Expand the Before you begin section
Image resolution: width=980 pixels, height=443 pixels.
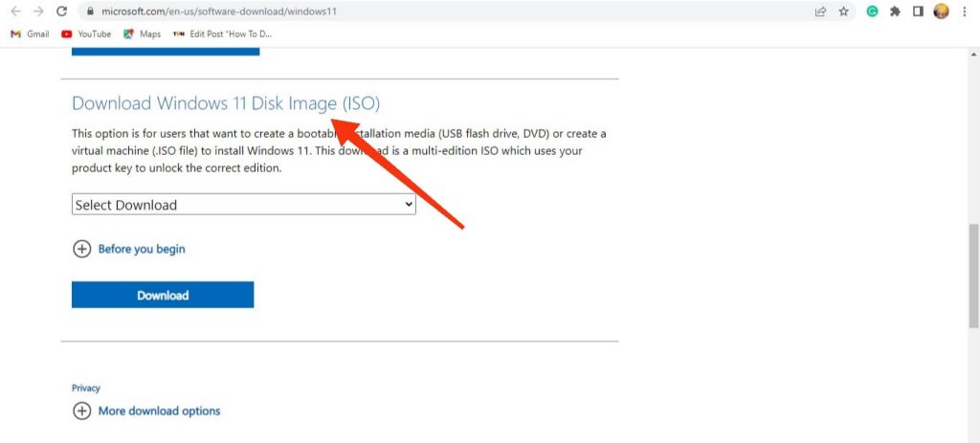pos(129,250)
